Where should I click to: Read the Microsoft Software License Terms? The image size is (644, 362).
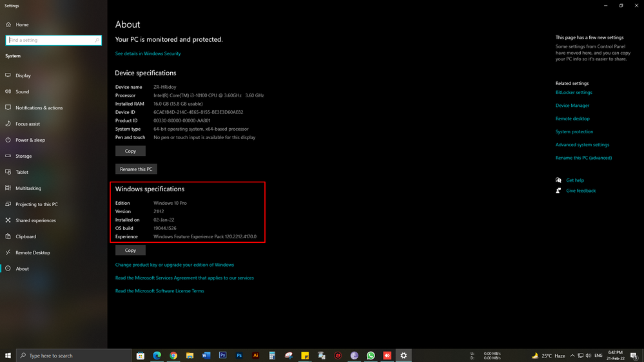(x=159, y=291)
